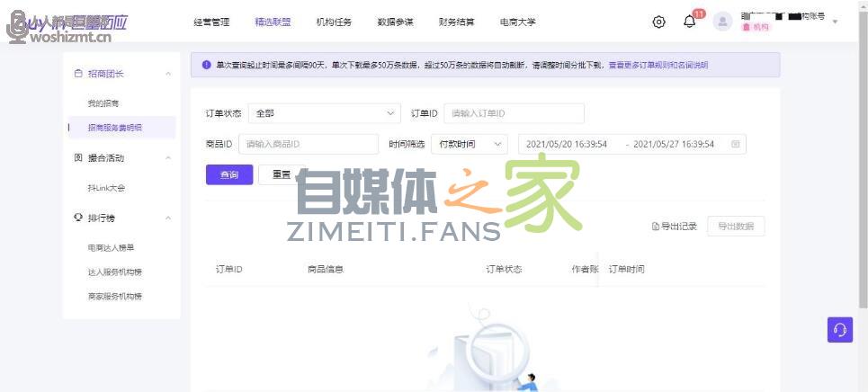This screenshot has height=392, width=868.
Task: Click the 订单时间 column header
Action: tap(627, 269)
